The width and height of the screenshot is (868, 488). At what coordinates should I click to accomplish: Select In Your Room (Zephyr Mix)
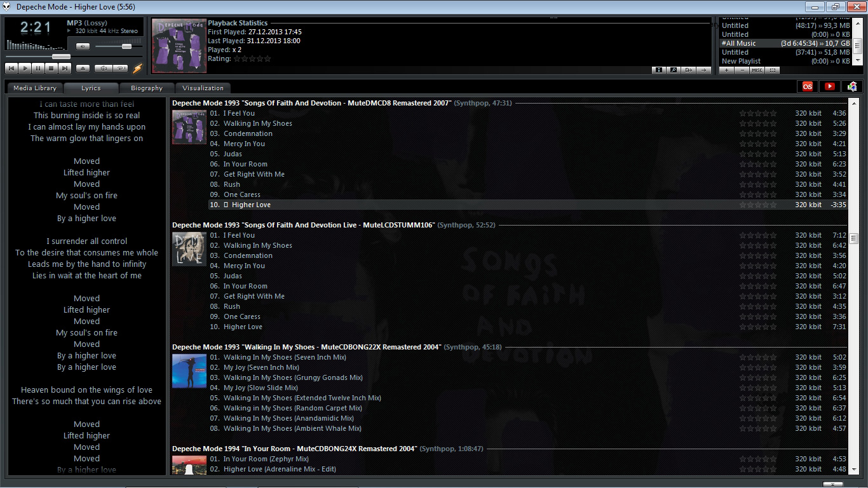[x=528, y=459]
